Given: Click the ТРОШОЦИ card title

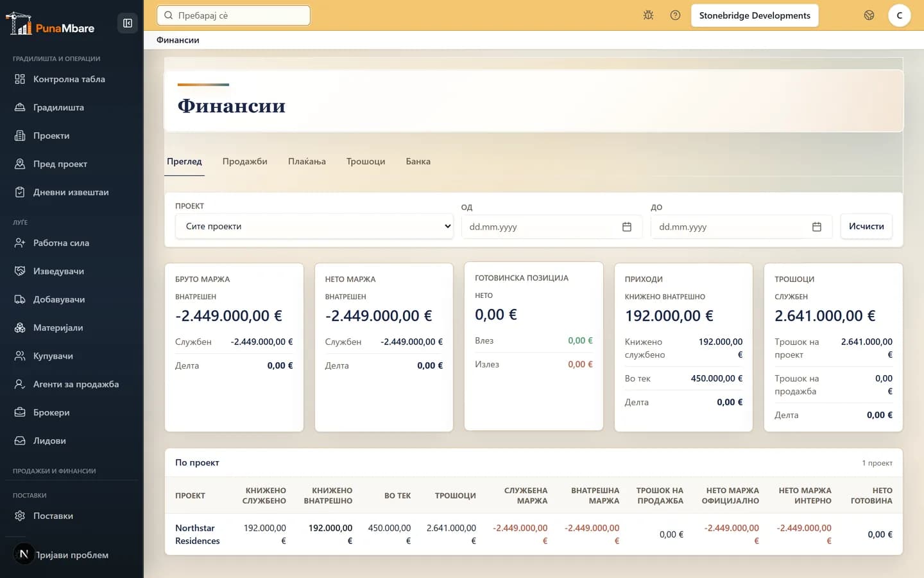Looking at the screenshot, I should pyautogui.click(x=794, y=279).
